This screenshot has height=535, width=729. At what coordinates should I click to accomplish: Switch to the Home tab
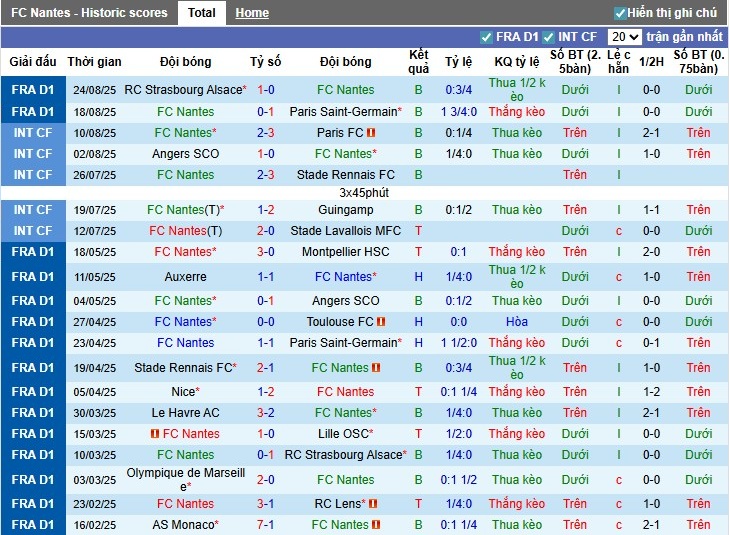(252, 13)
